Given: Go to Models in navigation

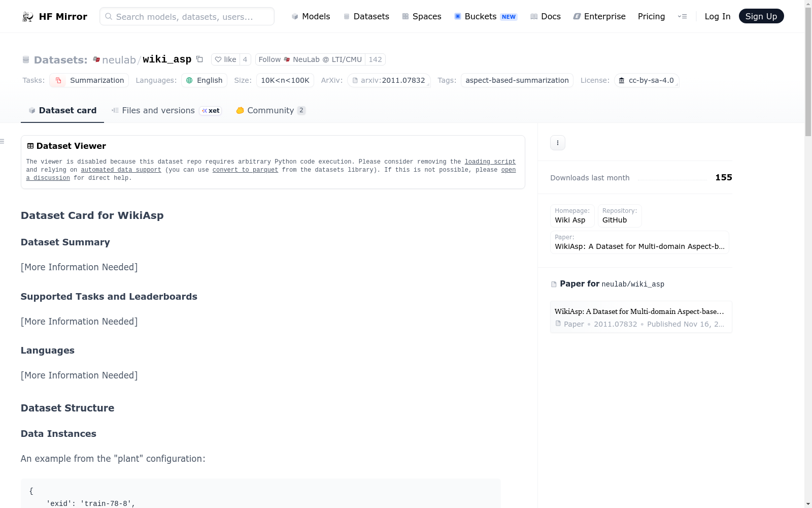Looking at the screenshot, I should pos(311,17).
